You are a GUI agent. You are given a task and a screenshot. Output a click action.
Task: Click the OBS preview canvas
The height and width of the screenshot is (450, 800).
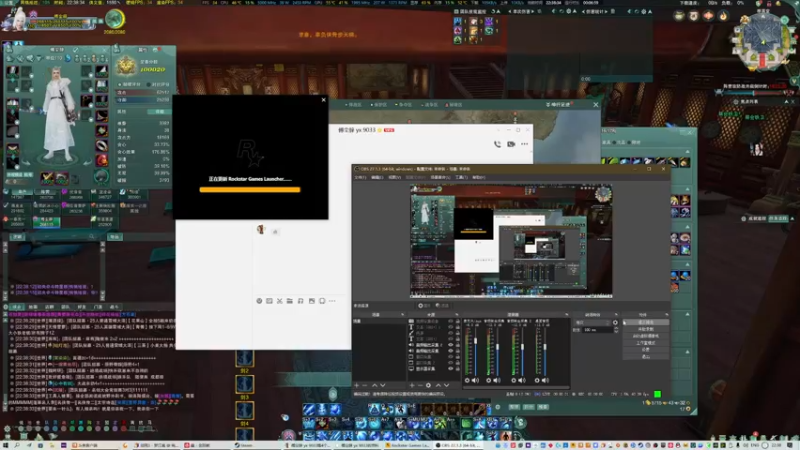point(511,241)
